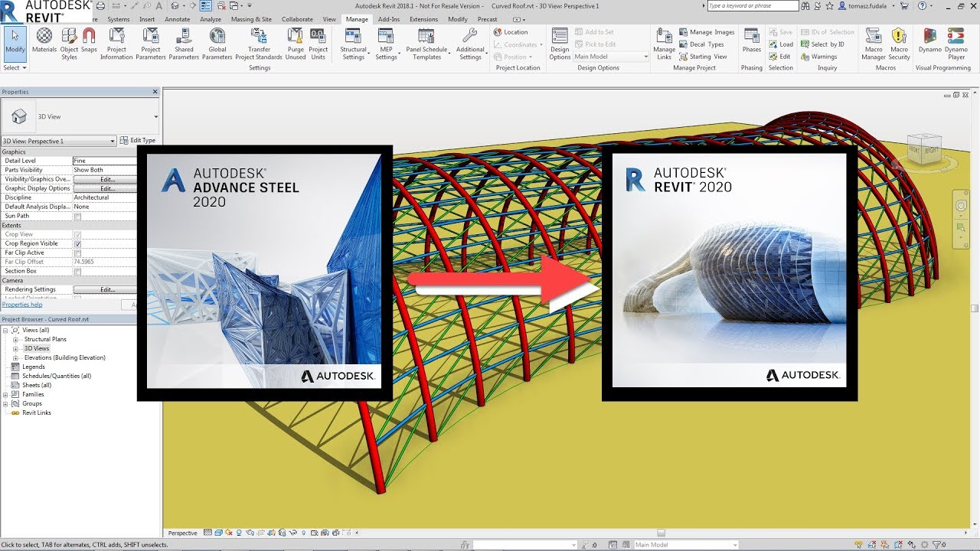Screen dimensions: 980x551
Task: Open Decal Types
Action: pos(701,44)
